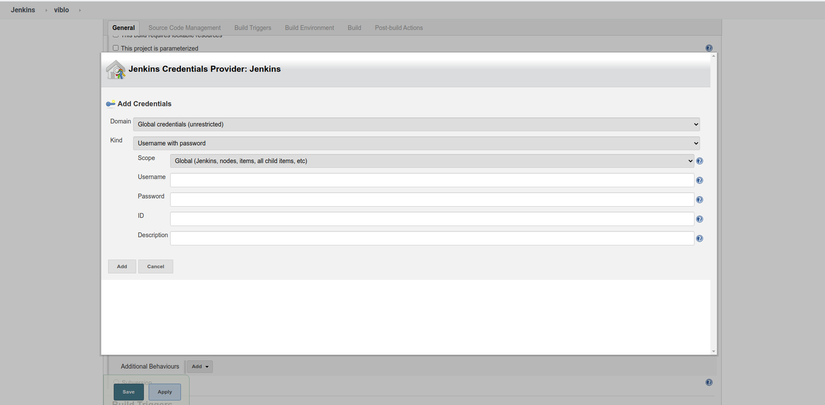Enable 'This project is parameterized' checkbox
Viewport: 825px width, 405px height.
(x=116, y=48)
